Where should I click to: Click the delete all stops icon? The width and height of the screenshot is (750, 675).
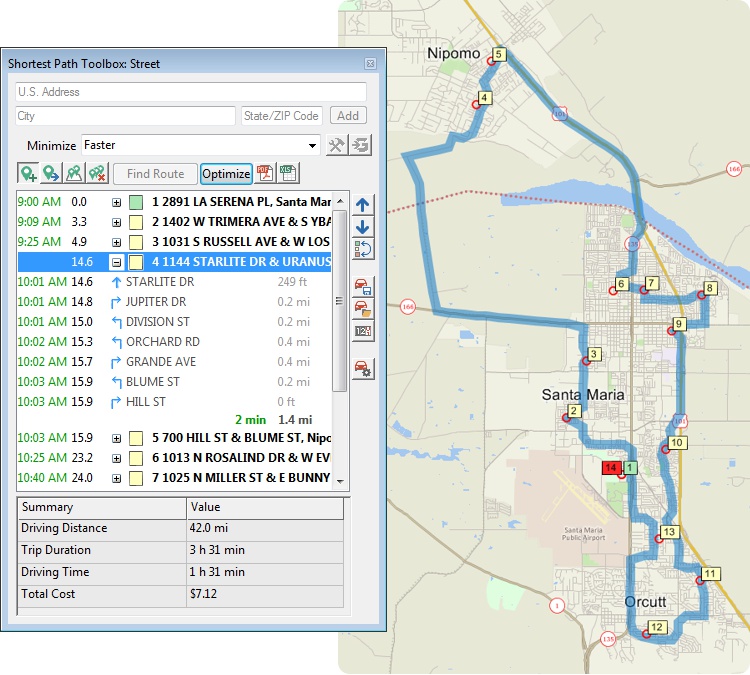[x=97, y=174]
